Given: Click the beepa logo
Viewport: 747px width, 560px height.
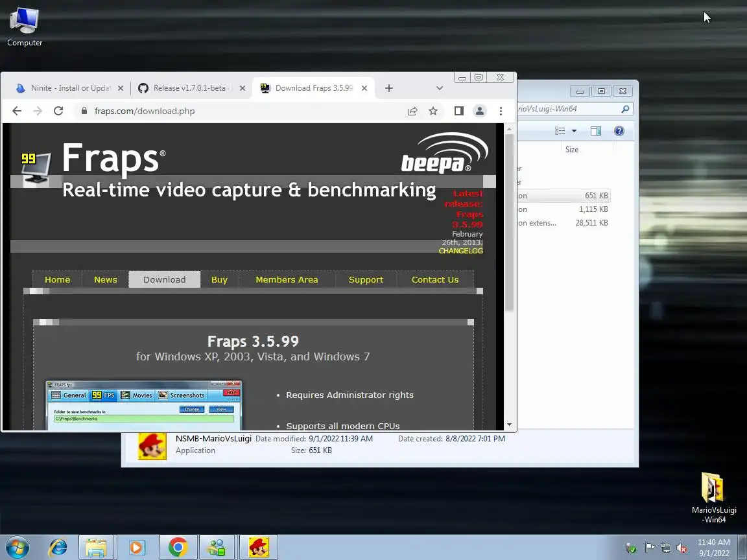Looking at the screenshot, I should click(x=444, y=153).
